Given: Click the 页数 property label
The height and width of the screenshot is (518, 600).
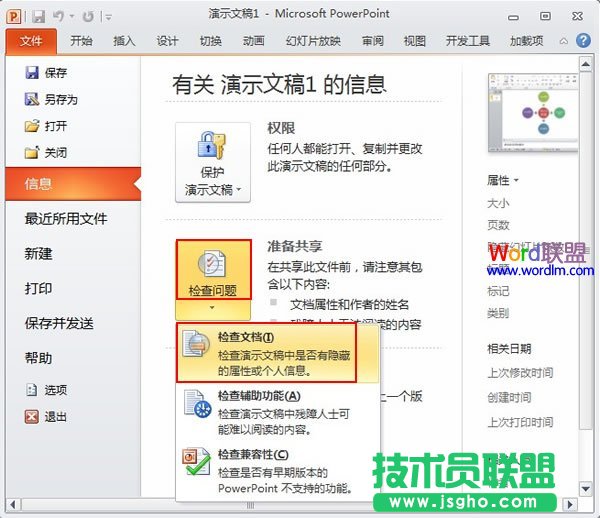Looking at the screenshot, I should (498, 225).
